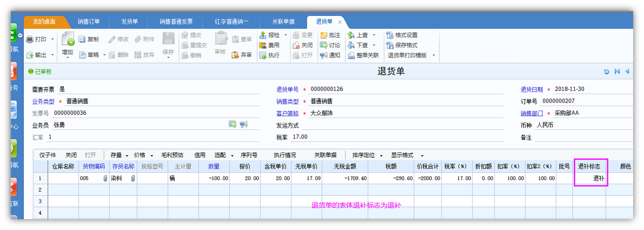Click the 修改 edit pencil icon
The image size is (644, 230).
pyautogui.click(x=112, y=39)
